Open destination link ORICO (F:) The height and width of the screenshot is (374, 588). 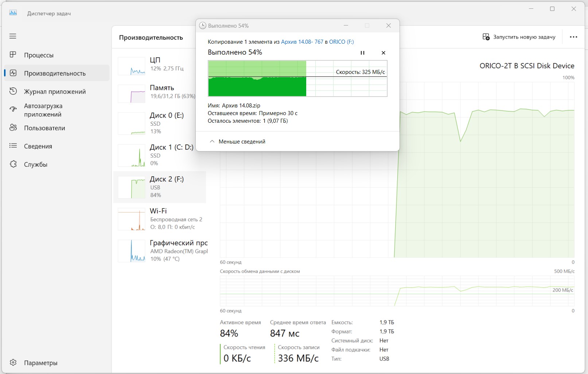[342, 42]
